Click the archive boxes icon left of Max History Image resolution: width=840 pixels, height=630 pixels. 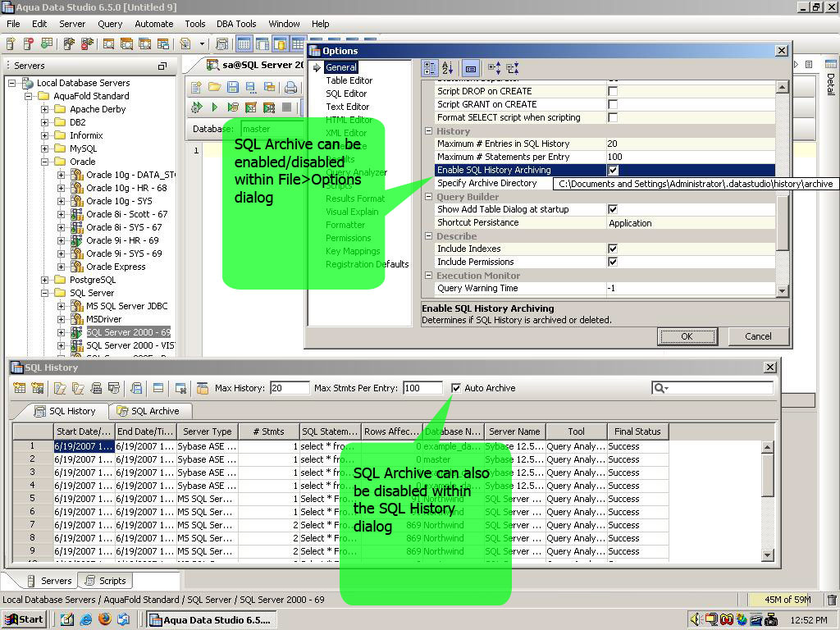[x=202, y=388]
